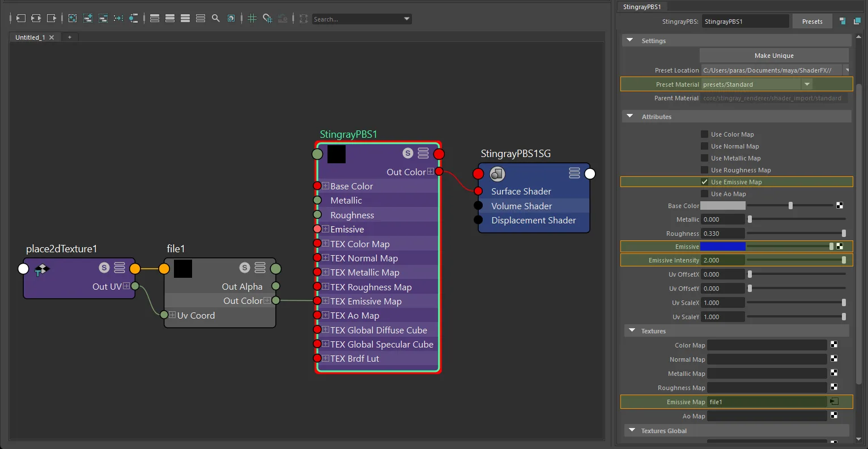Click the magnifier search icon in toolbar
This screenshot has width=868, height=449.
[x=216, y=19]
